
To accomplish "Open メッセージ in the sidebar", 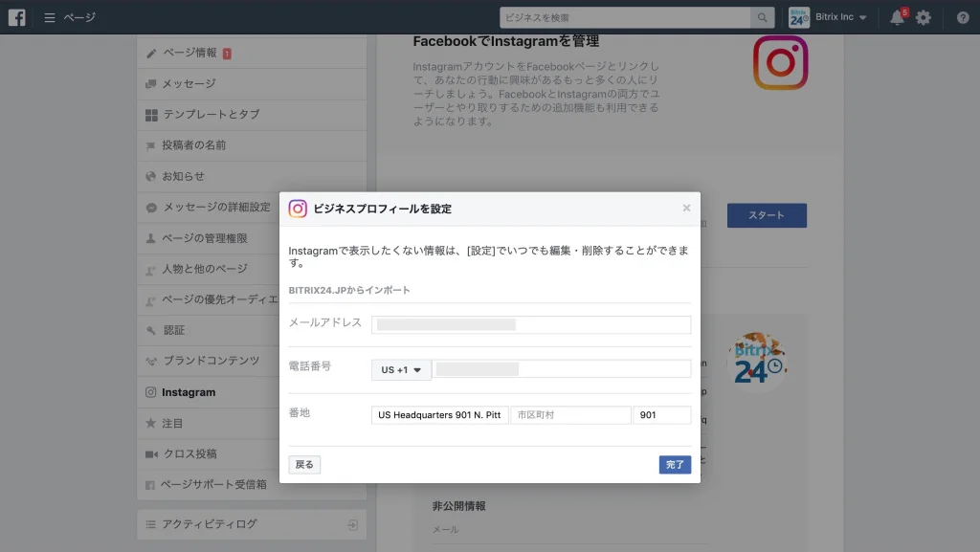I will (189, 84).
